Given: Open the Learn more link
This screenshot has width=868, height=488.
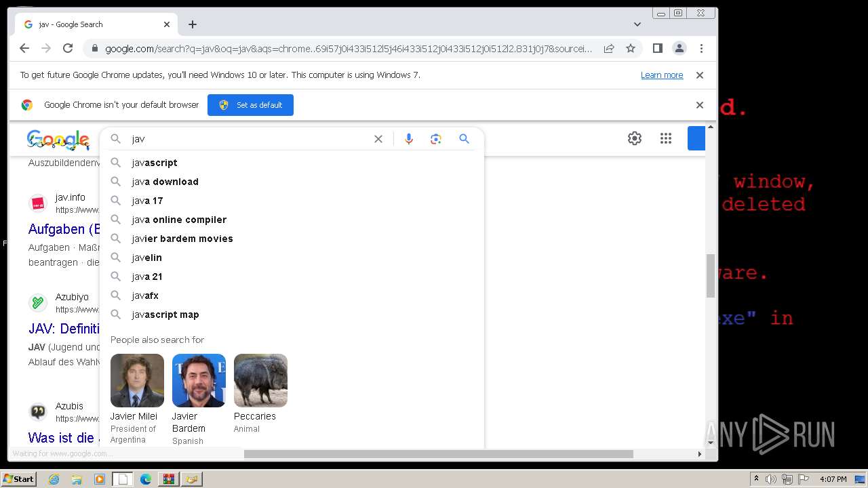Looking at the screenshot, I should (662, 75).
